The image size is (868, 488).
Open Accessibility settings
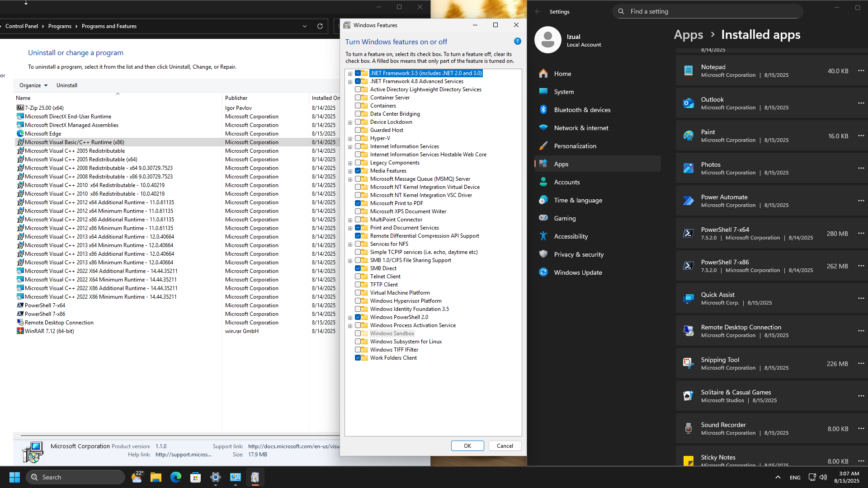pyautogui.click(x=598, y=236)
